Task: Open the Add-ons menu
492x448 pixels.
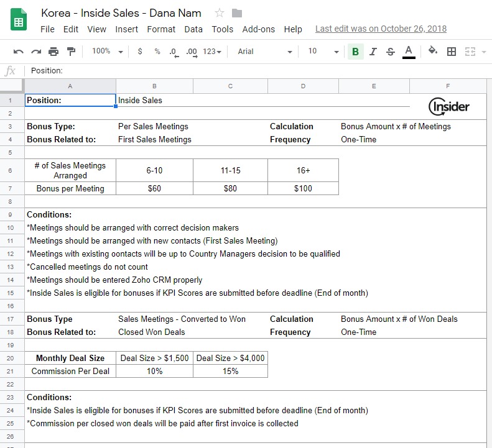Action: click(258, 29)
